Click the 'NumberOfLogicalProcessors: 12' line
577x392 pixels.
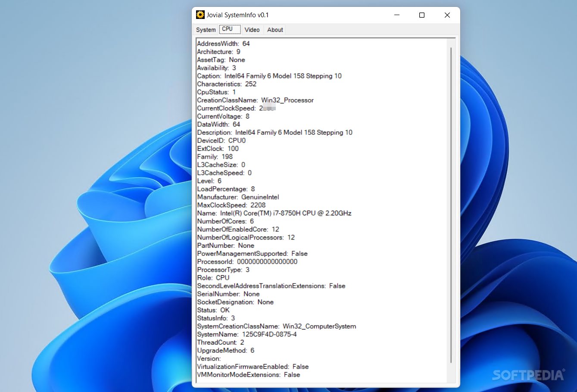(x=246, y=237)
